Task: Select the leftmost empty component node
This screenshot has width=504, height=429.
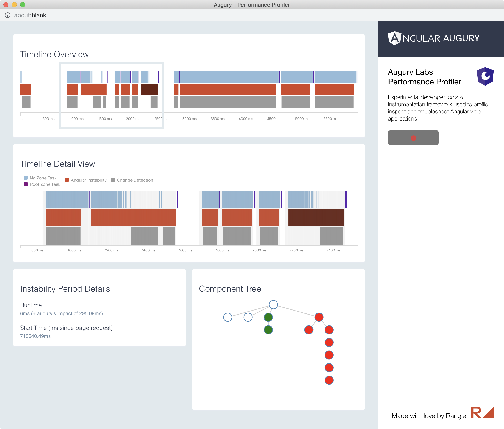Action: (228, 317)
